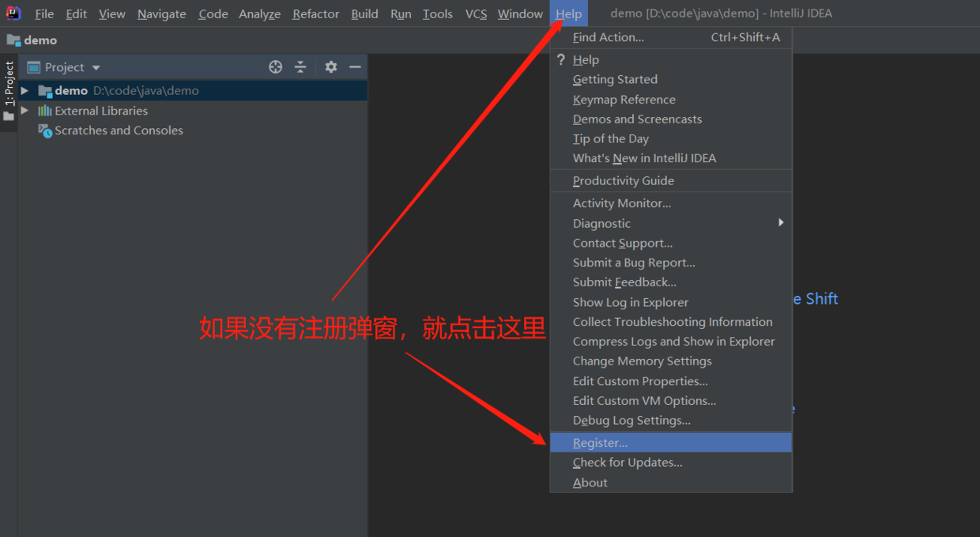Select Submit a Bug Report...
Viewport: 980px width, 537px height.
pos(671,263)
